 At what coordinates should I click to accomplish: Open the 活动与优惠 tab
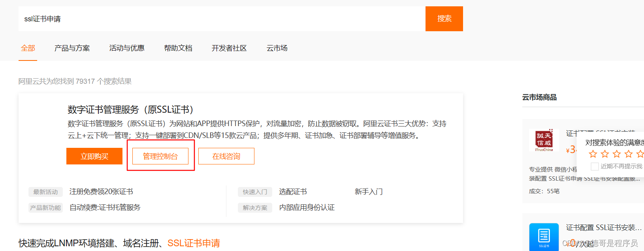[x=127, y=48]
